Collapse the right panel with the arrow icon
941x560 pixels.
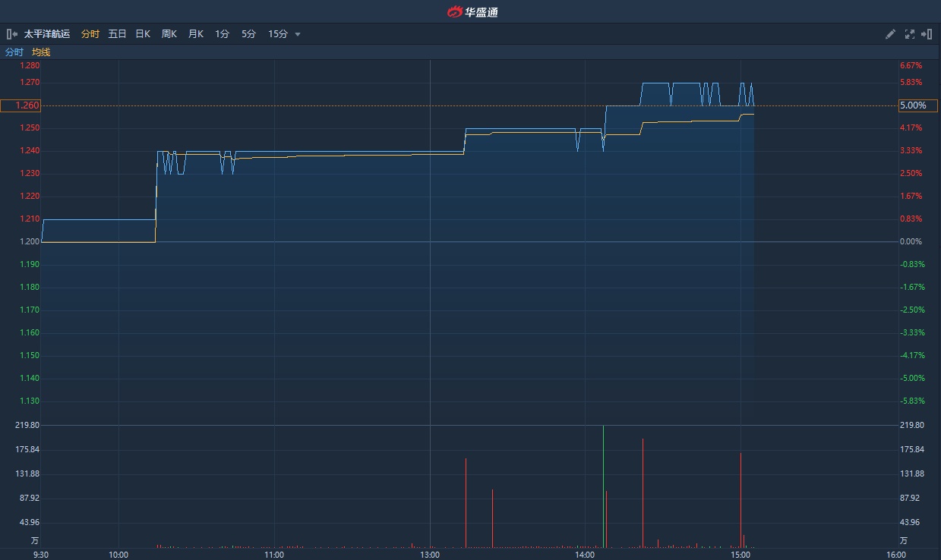(927, 34)
